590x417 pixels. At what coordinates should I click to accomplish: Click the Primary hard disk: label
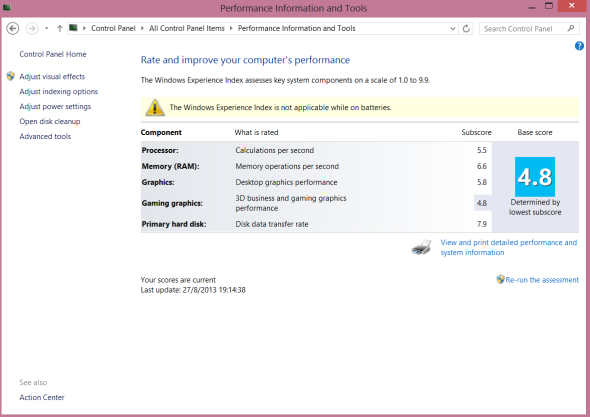pos(174,224)
